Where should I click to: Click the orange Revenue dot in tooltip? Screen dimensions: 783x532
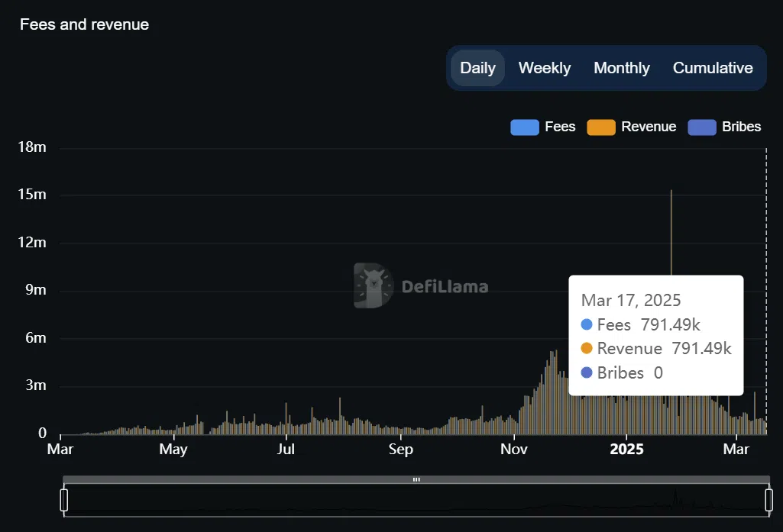click(587, 349)
